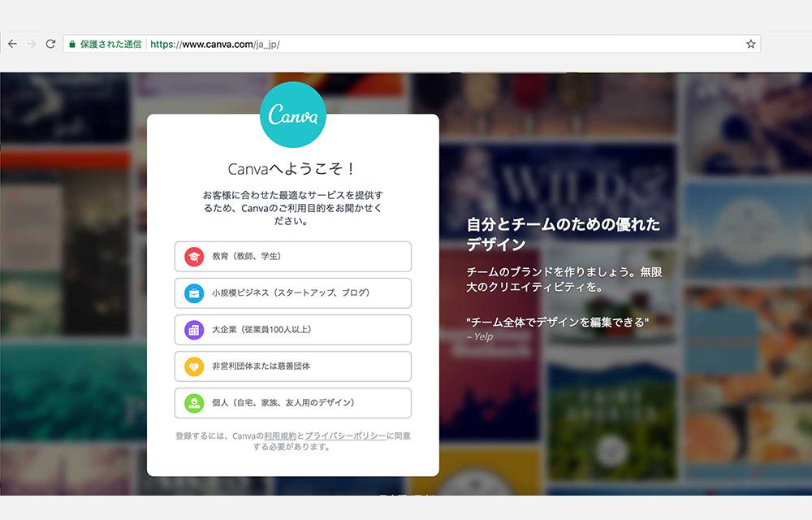The height and width of the screenshot is (520, 812).
Task: Click the 保護された通信 label
Action: [110, 44]
